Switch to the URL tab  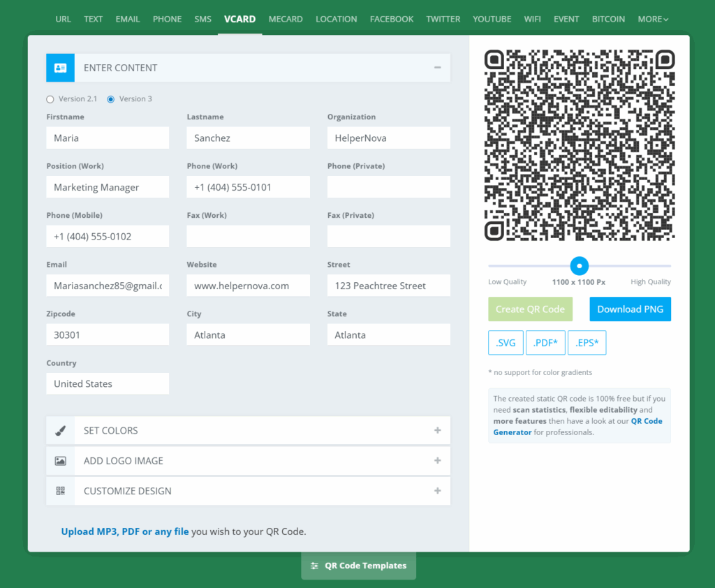click(63, 19)
